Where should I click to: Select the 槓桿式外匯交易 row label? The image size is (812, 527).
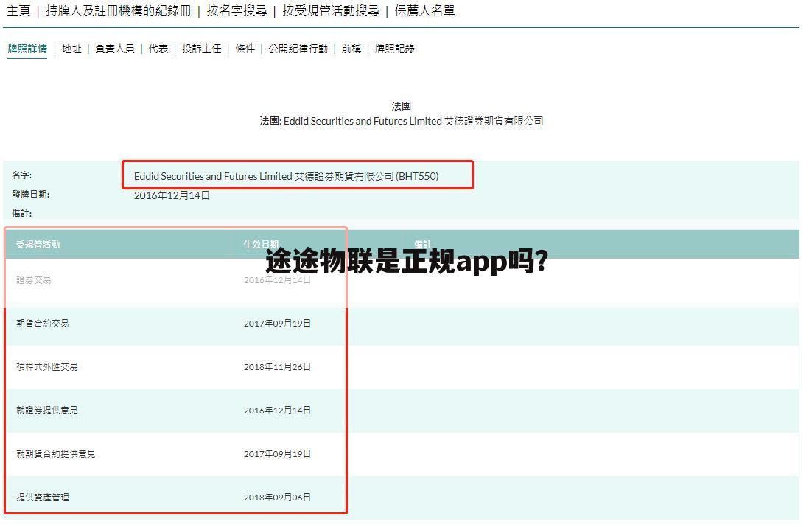[x=46, y=367]
